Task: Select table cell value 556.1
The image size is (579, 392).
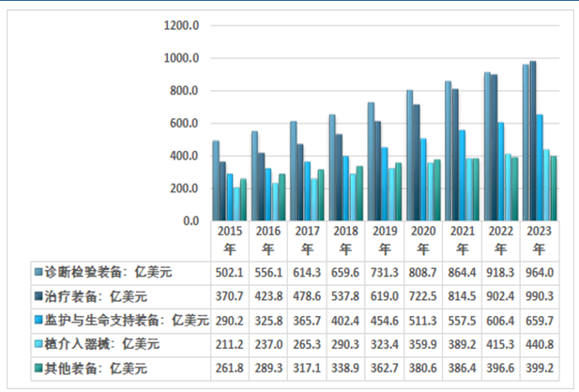Action: [268, 273]
